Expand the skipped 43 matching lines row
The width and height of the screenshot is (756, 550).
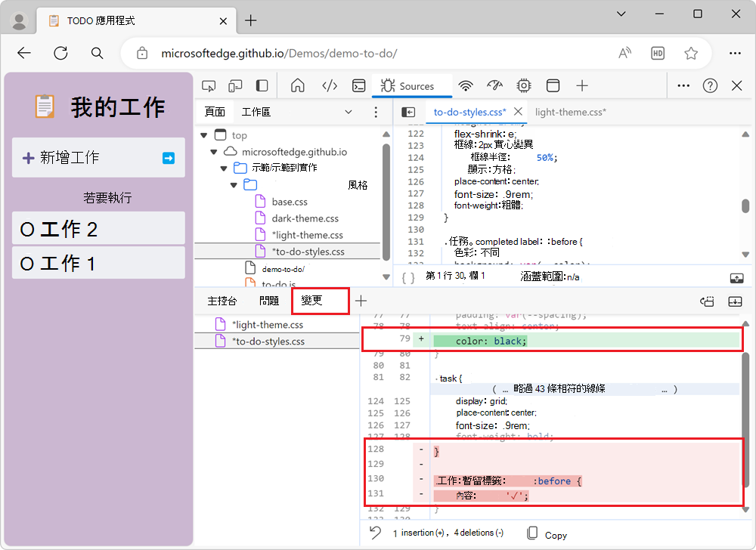585,388
